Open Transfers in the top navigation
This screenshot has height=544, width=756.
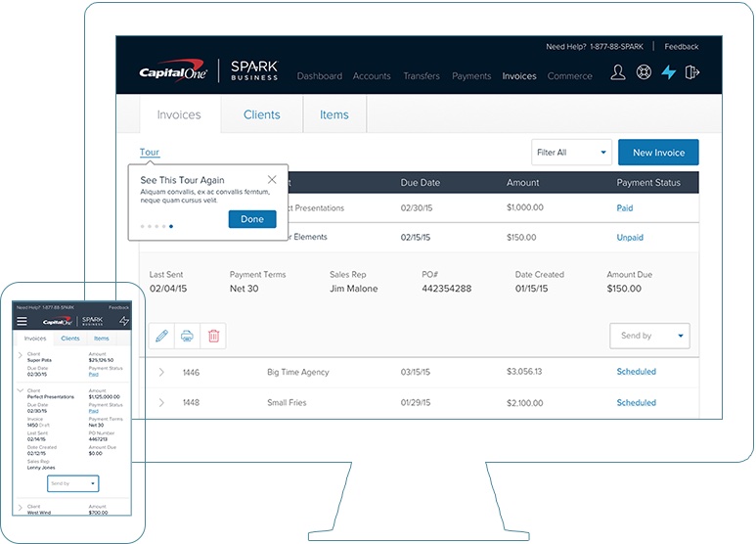[422, 76]
